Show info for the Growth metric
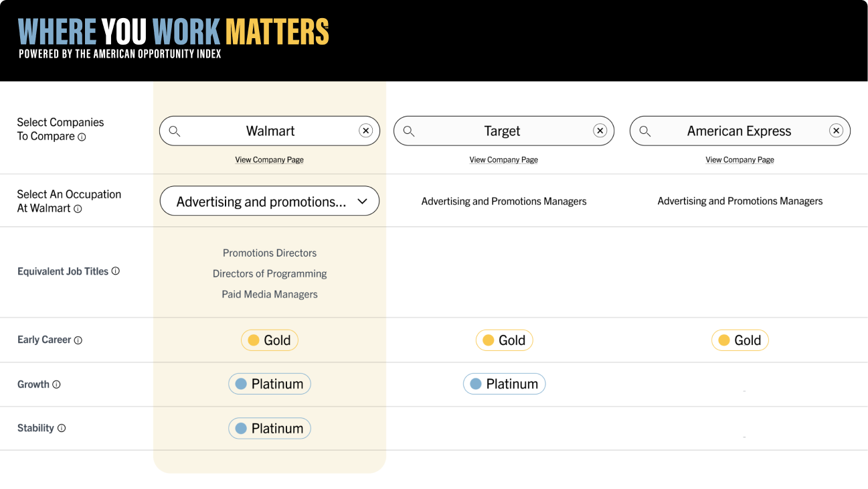Image resolution: width=868 pixels, height=489 pixels. point(56,385)
